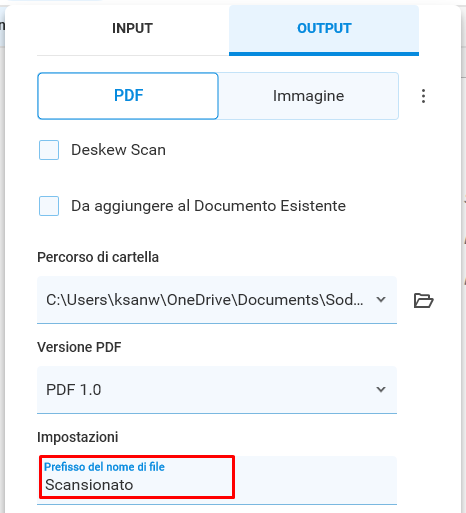Click the Scansionato prefix text

89,485
